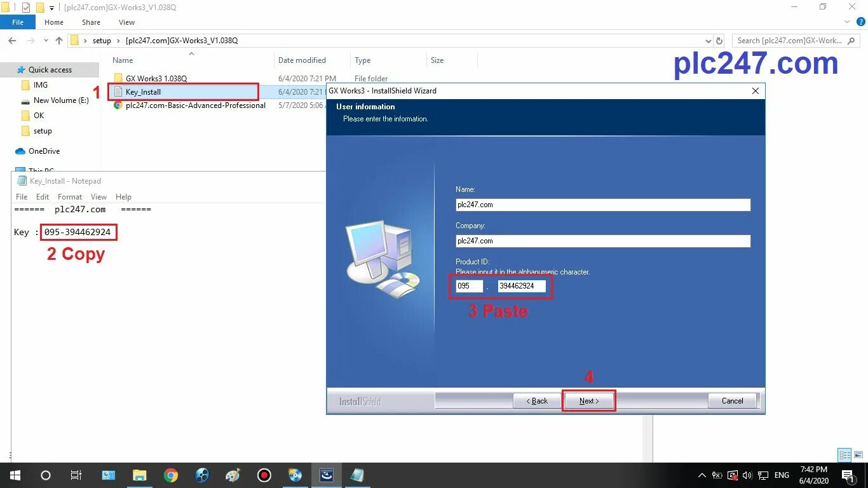
Task: Cancel the GX Works3 installation
Action: (732, 401)
